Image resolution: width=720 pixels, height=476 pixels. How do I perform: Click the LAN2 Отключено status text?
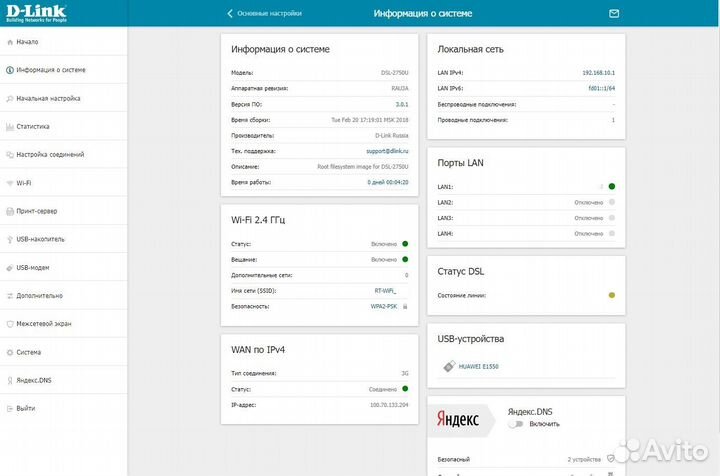pyautogui.click(x=589, y=202)
